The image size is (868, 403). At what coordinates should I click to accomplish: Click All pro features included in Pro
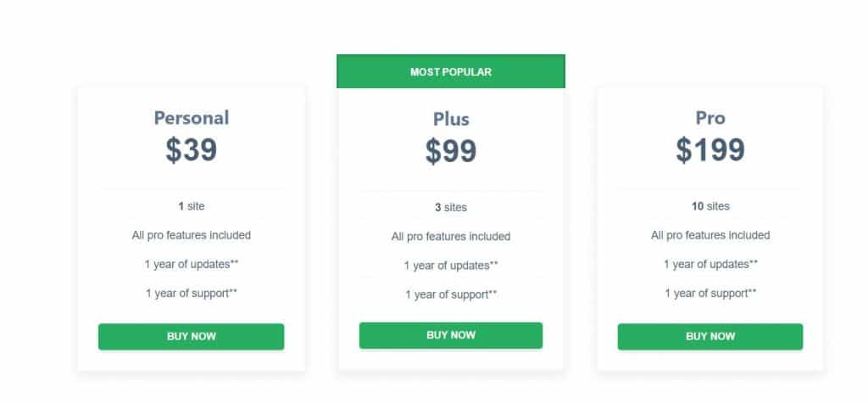coord(710,235)
